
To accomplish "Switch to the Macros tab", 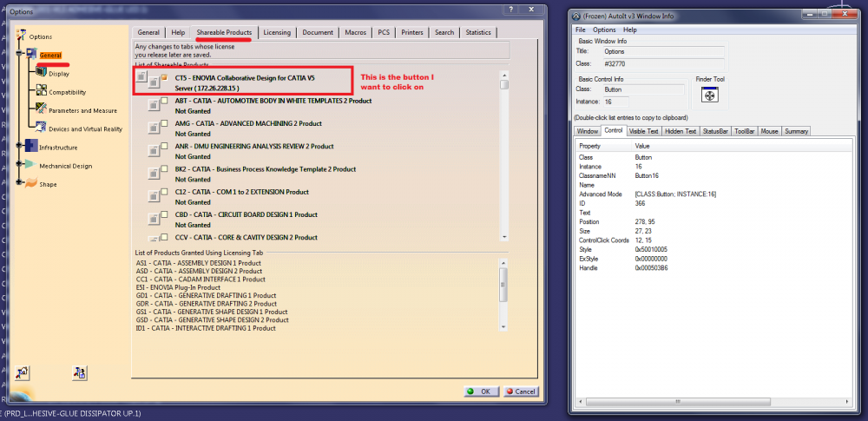I will [x=355, y=32].
